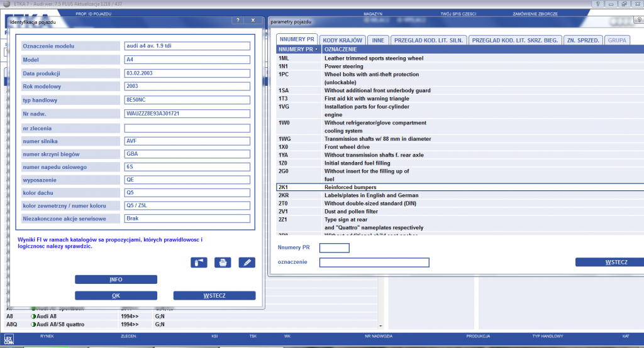Confirm with the OK button

(x=116, y=295)
